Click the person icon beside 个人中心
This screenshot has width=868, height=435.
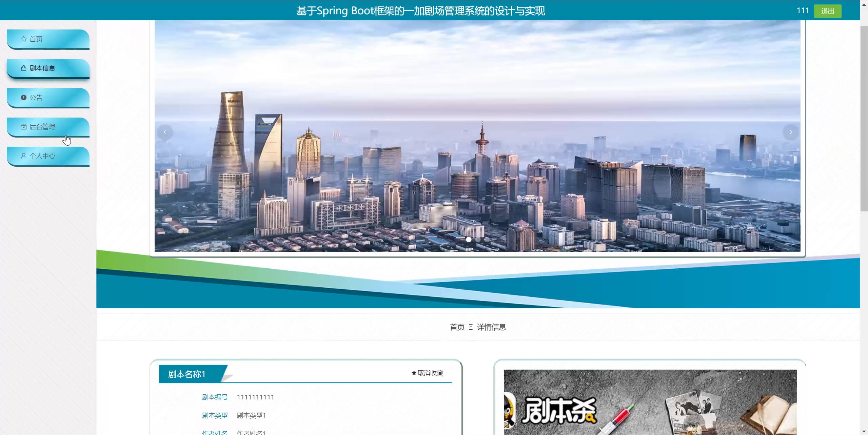(x=23, y=156)
